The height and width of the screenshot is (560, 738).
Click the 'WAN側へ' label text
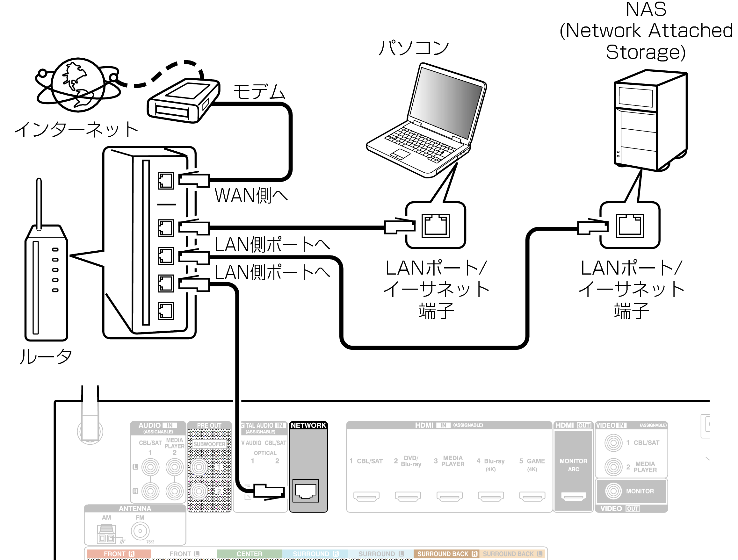(251, 196)
